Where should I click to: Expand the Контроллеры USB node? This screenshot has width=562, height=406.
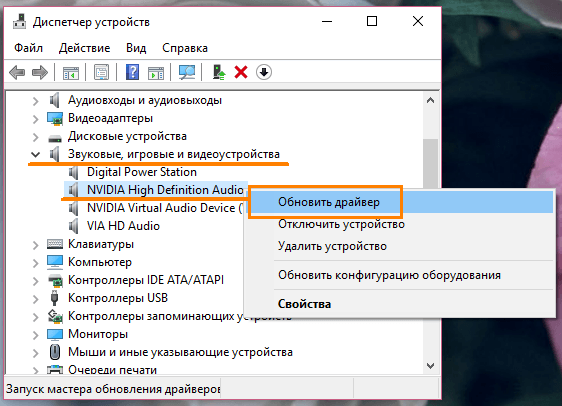click(x=35, y=299)
